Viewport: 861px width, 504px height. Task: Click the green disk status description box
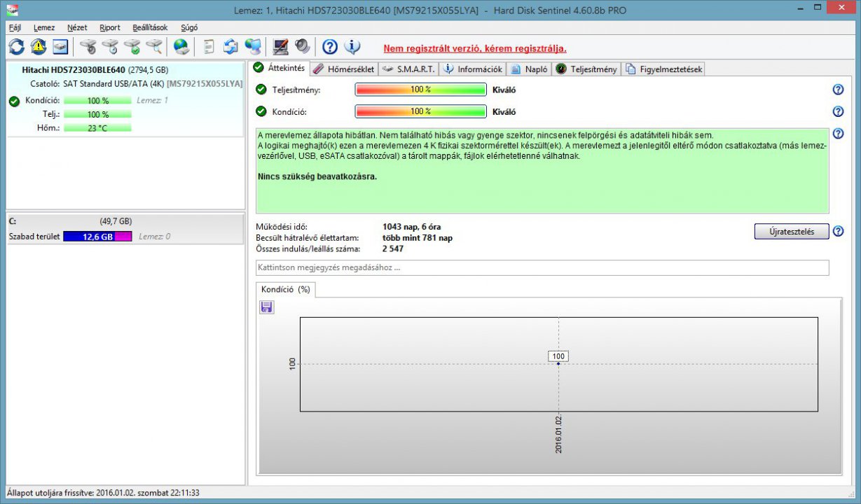click(542, 170)
